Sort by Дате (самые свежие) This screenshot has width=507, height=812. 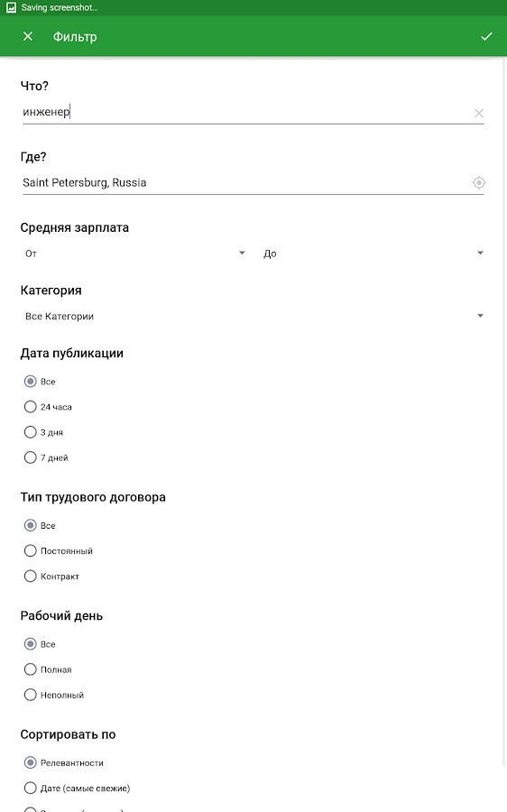78,789
